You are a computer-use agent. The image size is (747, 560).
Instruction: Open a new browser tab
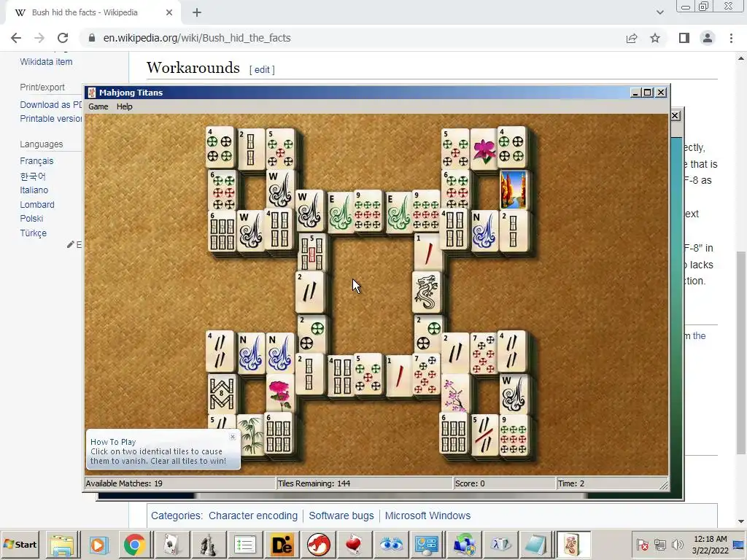point(197,12)
